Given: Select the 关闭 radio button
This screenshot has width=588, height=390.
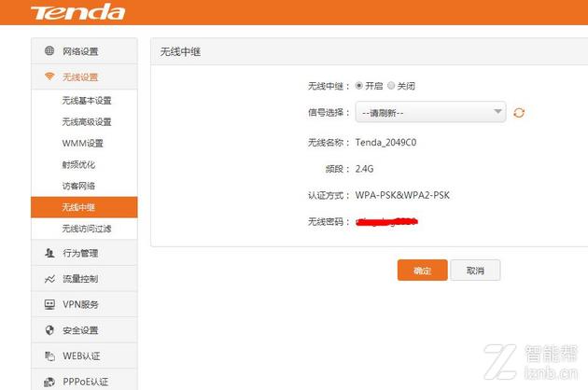Looking at the screenshot, I should coord(391,86).
